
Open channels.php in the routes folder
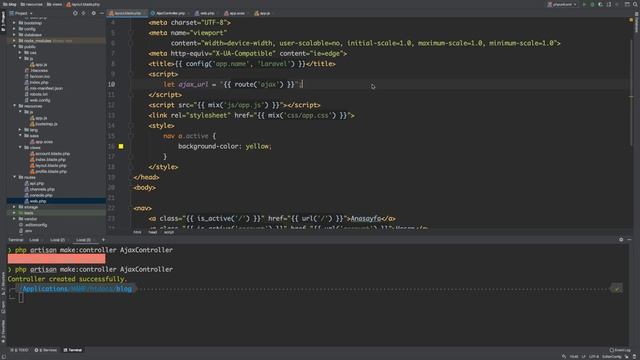pyautogui.click(x=39, y=189)
